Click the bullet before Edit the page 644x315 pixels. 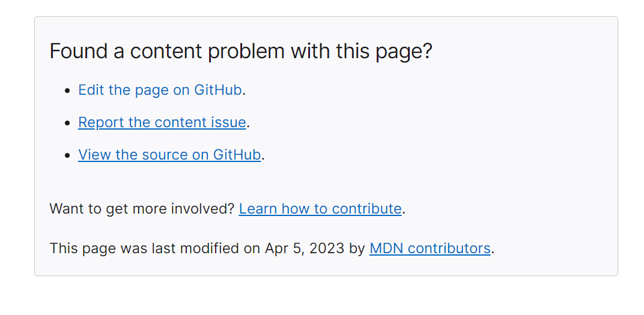tap(68, 91)
